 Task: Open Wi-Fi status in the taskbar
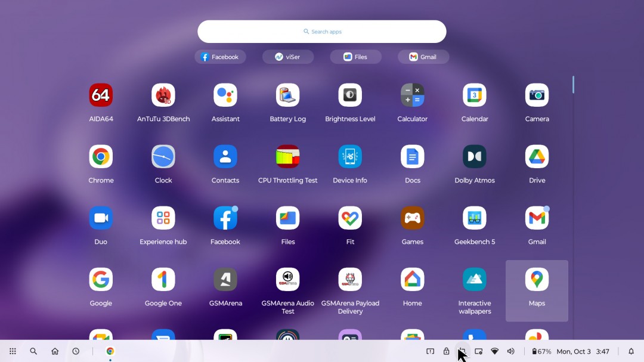[494, 351]
